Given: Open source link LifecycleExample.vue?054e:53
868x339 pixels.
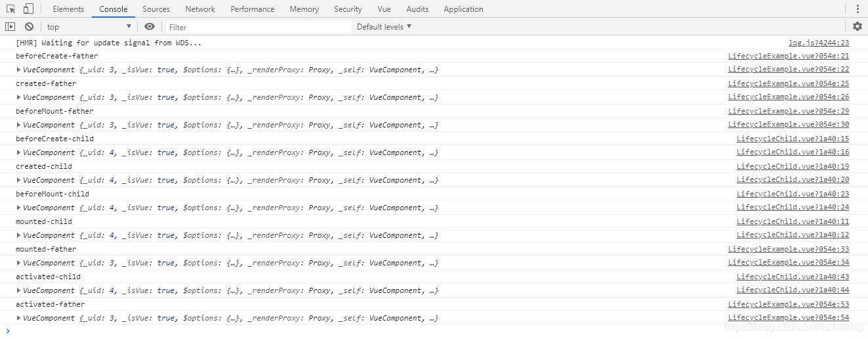Looking at the screenshot, I should (x=789, y=304).
